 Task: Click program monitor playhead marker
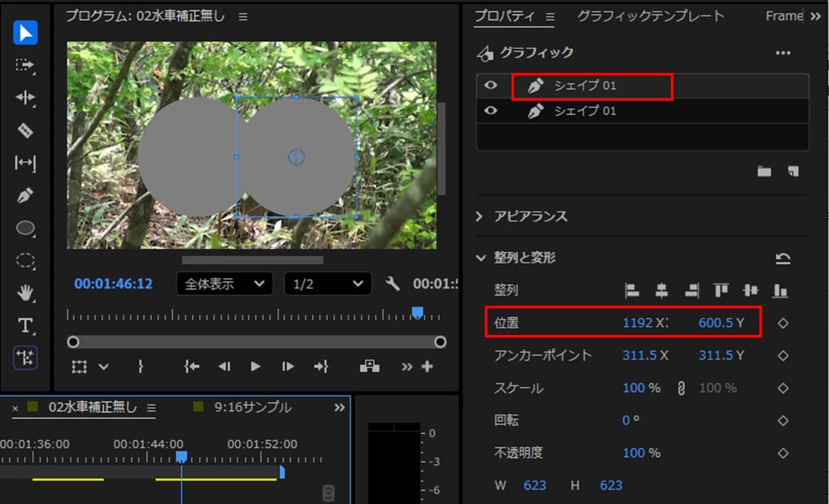tap(418, 313)
